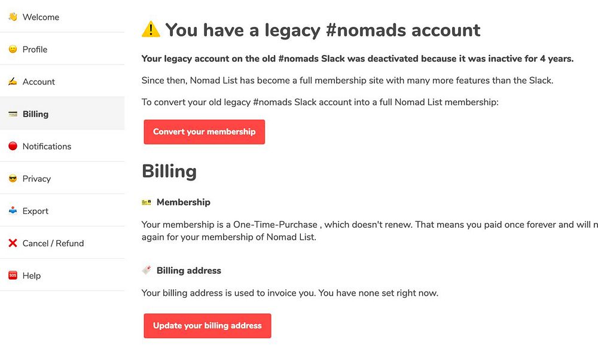The width and height of the screenshot is (598, 364).
Task: Click the sunglasses face Privacy icon
Action: tap(13, 179)
